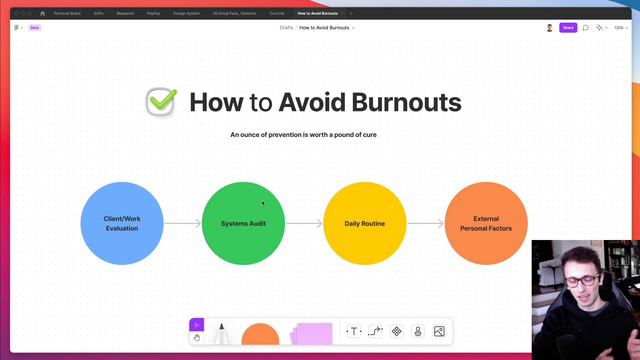Choose the orange circle Shape tool
This screenshot has height=360, width=640.
click(x=260, y=334)
